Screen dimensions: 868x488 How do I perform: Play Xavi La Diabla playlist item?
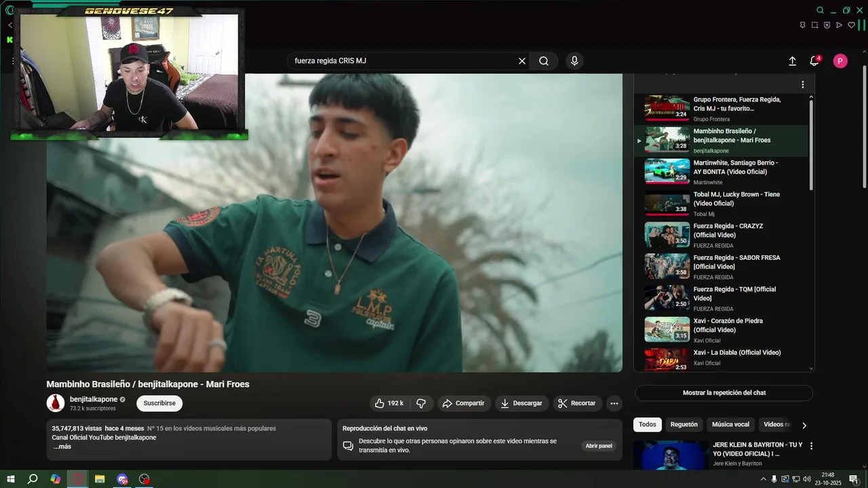(x=721, y=359)
